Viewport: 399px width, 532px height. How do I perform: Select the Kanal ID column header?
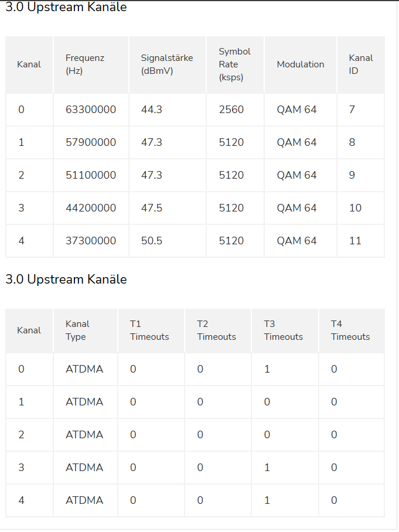[360, 64]
